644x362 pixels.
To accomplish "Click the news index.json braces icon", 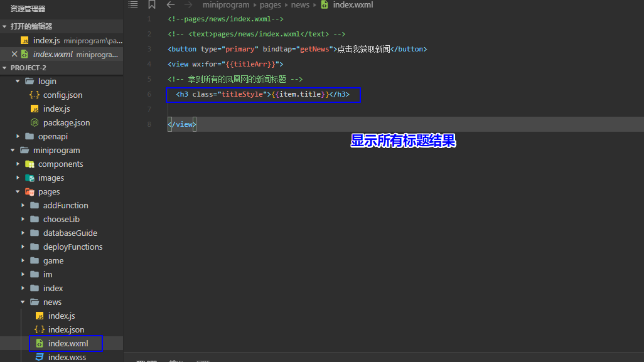I will coord(40,329).
